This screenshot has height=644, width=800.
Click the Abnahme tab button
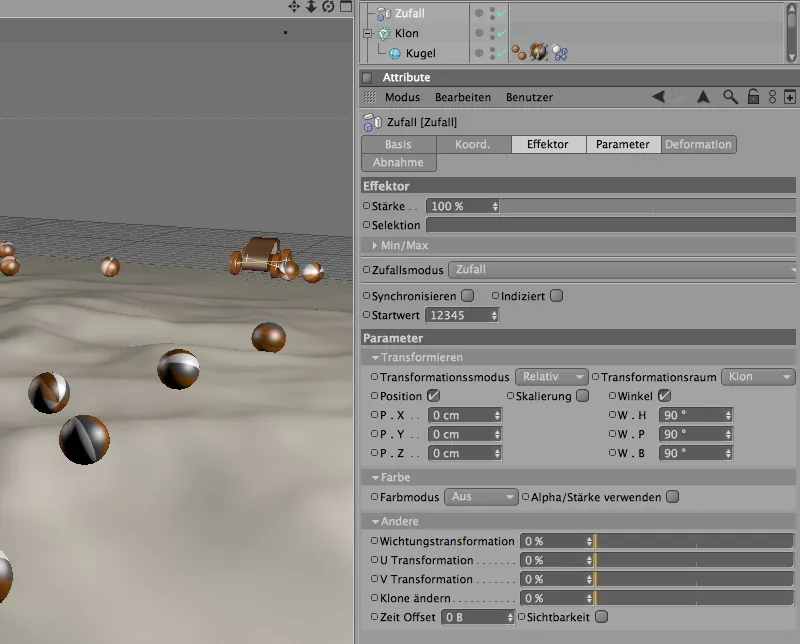pyautogui.click(x=398, y=162)
